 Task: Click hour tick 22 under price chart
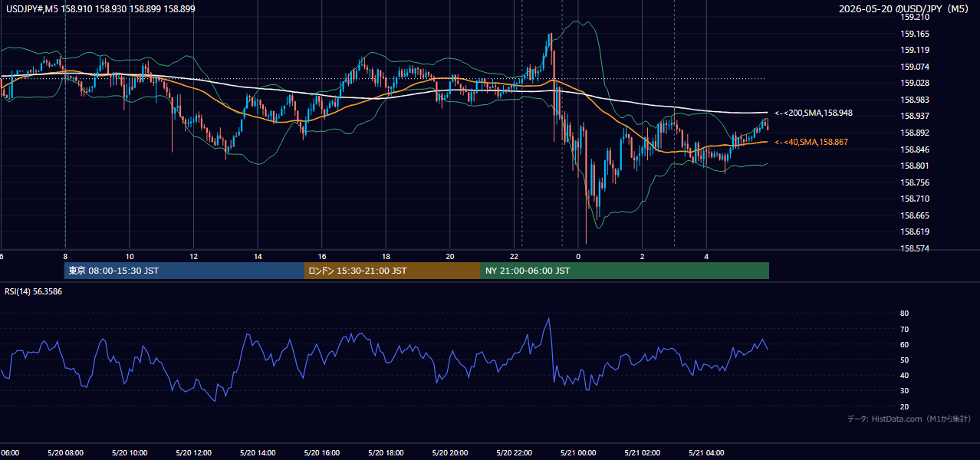point(515,257)
